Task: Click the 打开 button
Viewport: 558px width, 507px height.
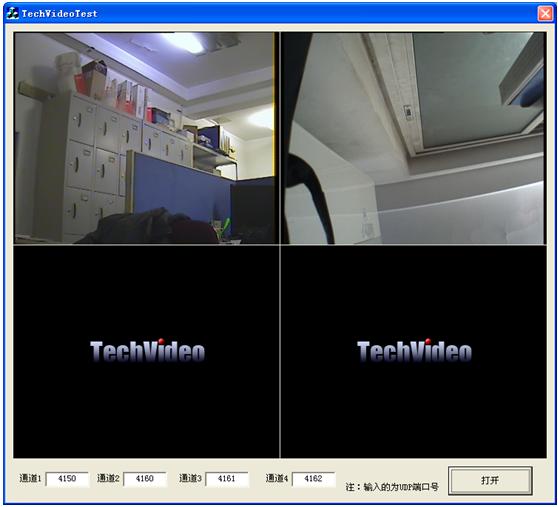Action: click(x=490, y=481)
